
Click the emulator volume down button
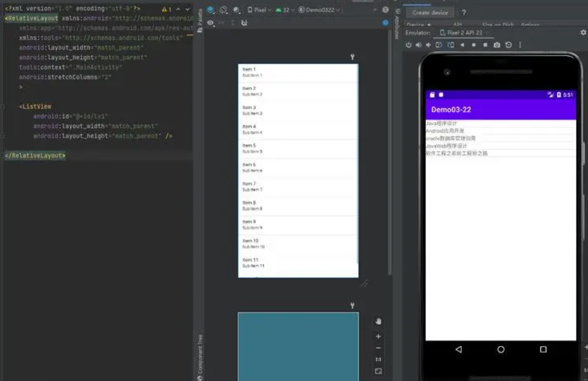tap(428, 45)
